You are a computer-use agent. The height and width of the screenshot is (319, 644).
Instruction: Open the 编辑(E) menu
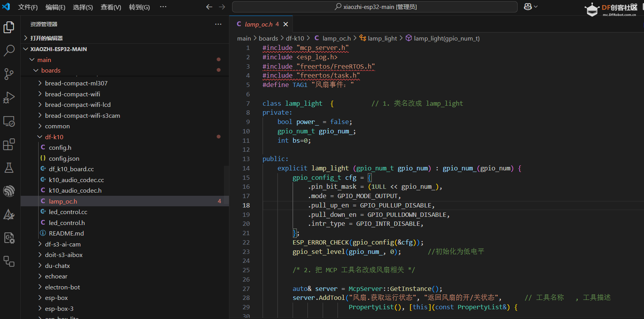pos(55,7)
